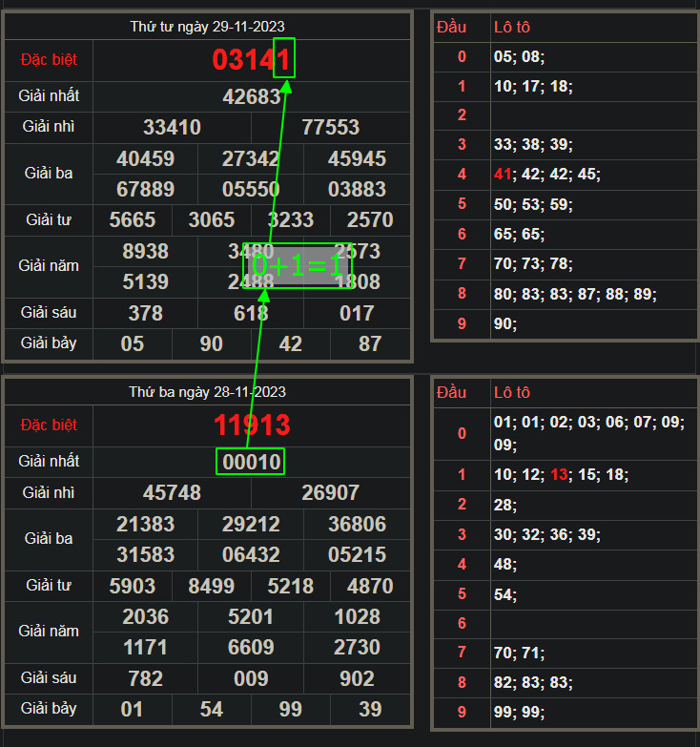Select third prize number 67889

tap(145, 189)
